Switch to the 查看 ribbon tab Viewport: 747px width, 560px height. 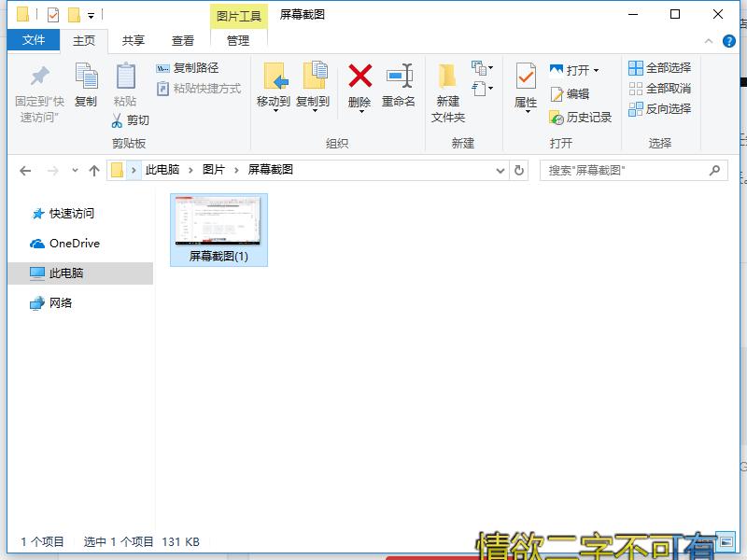point(181,41)
